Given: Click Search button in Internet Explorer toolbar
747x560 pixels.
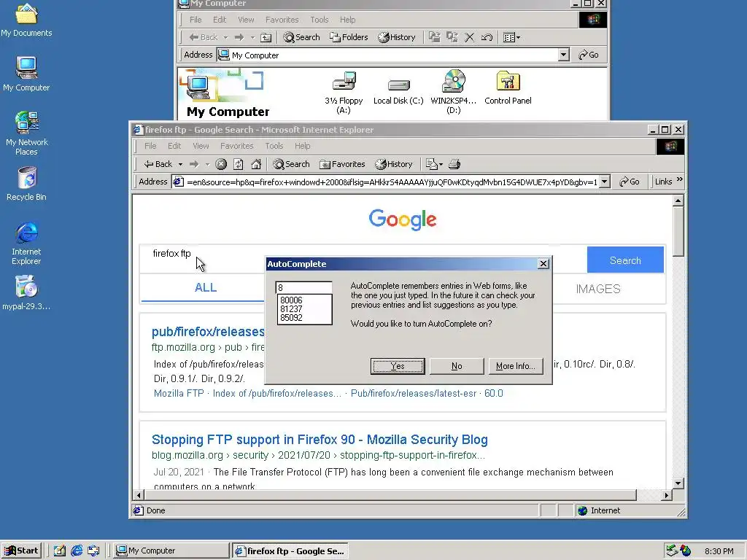Looking at the screenshot, I should pos(291,164).
